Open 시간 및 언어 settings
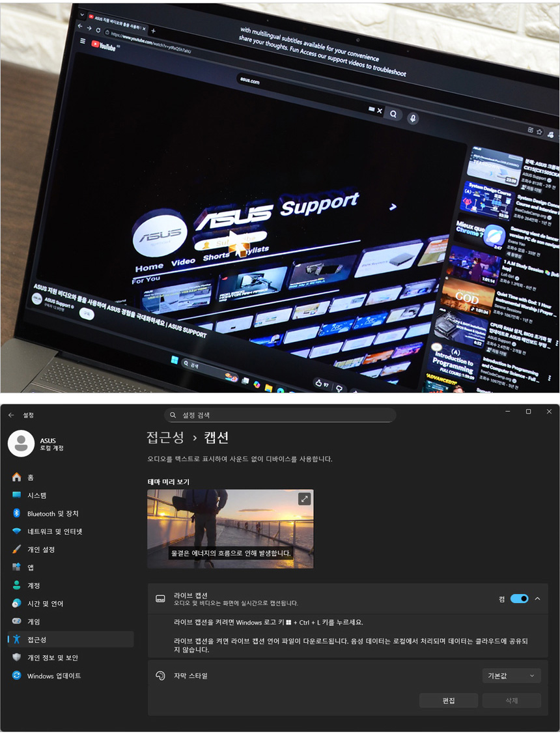560x734 pixels. click(x=45, y=604)
